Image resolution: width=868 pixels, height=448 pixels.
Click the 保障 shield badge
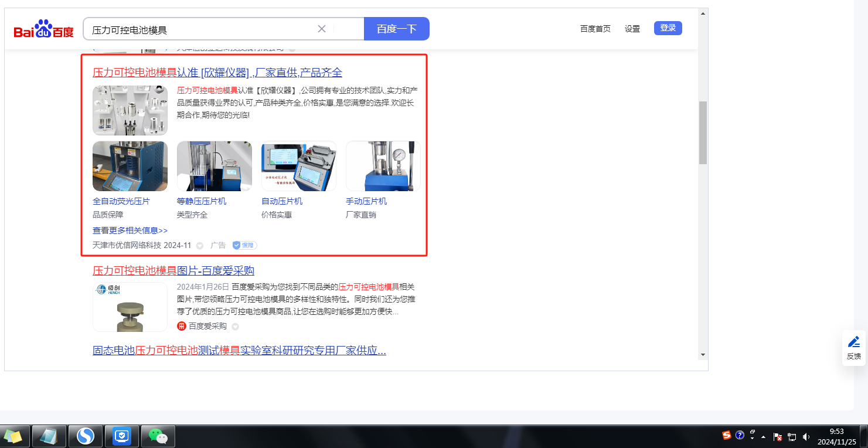(244, 245)
